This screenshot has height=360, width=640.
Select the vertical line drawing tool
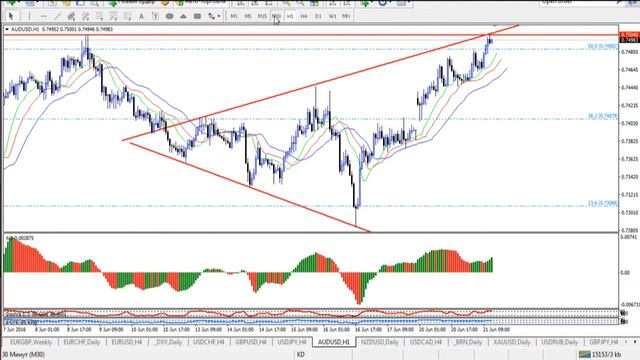[29, 16]
